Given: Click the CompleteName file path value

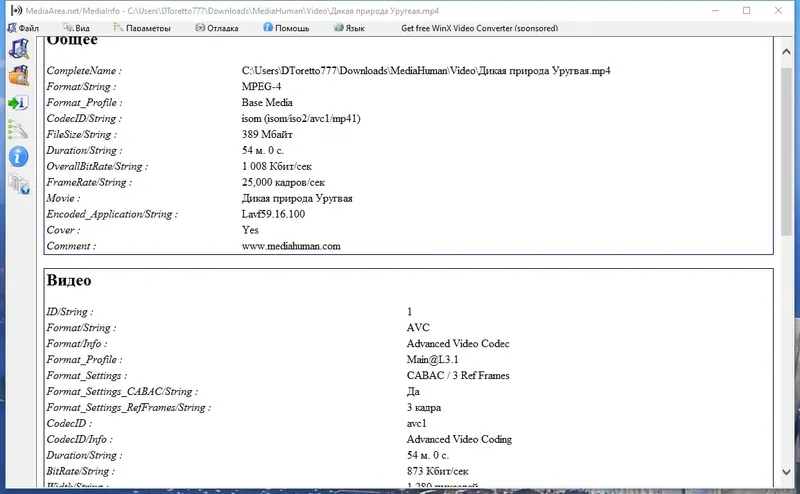Looking at the screenshot, I should [x=426, y=70].
